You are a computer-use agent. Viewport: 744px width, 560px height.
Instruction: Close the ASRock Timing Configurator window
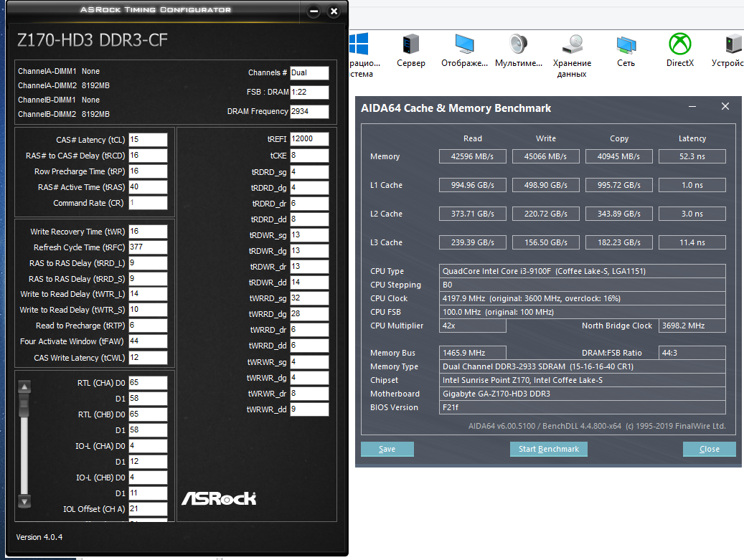tap(334, 11)
